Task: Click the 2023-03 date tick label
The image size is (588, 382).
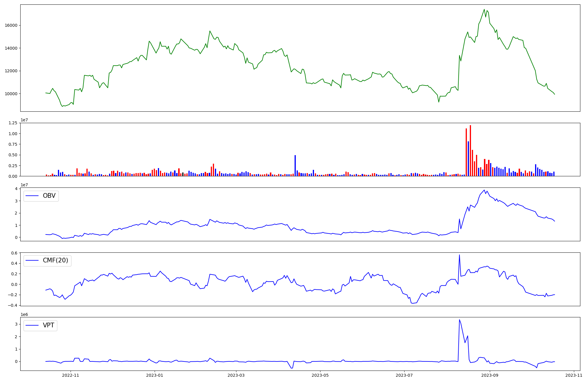Action: point(236,375)
